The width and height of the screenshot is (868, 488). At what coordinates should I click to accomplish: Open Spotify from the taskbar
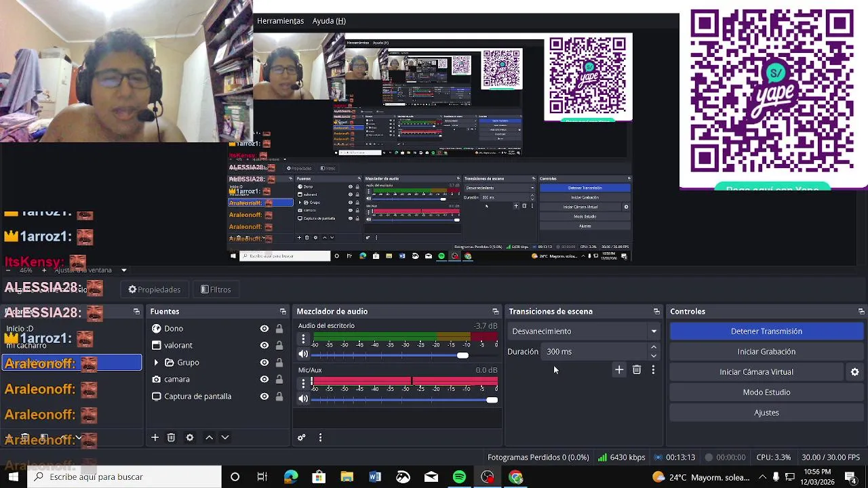click(x=459, y=477)
